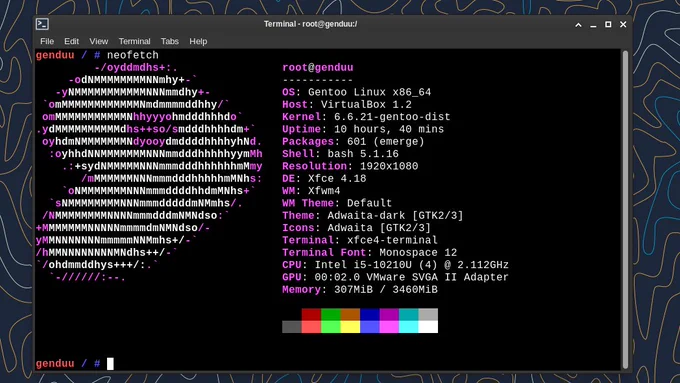Click the dark blue color block in top row
Image resolution: width=680 pixels, height=383 pixels.
370,314
